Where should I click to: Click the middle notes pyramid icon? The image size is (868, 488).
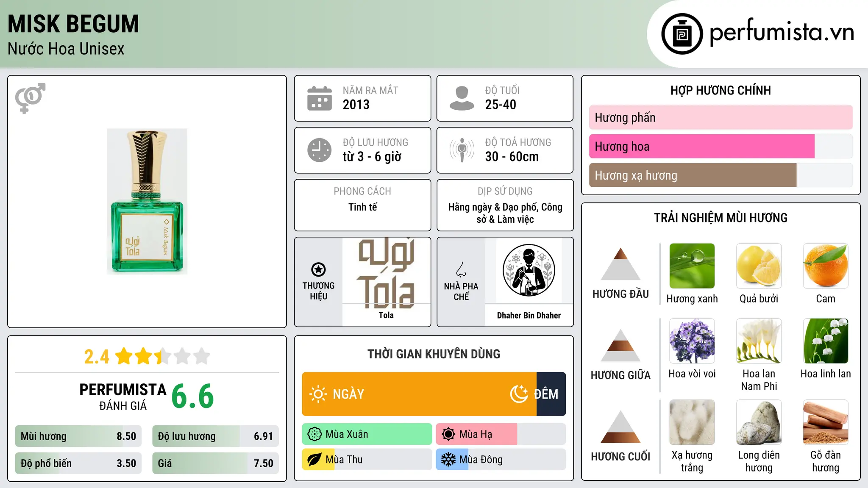tap(620, 345)
